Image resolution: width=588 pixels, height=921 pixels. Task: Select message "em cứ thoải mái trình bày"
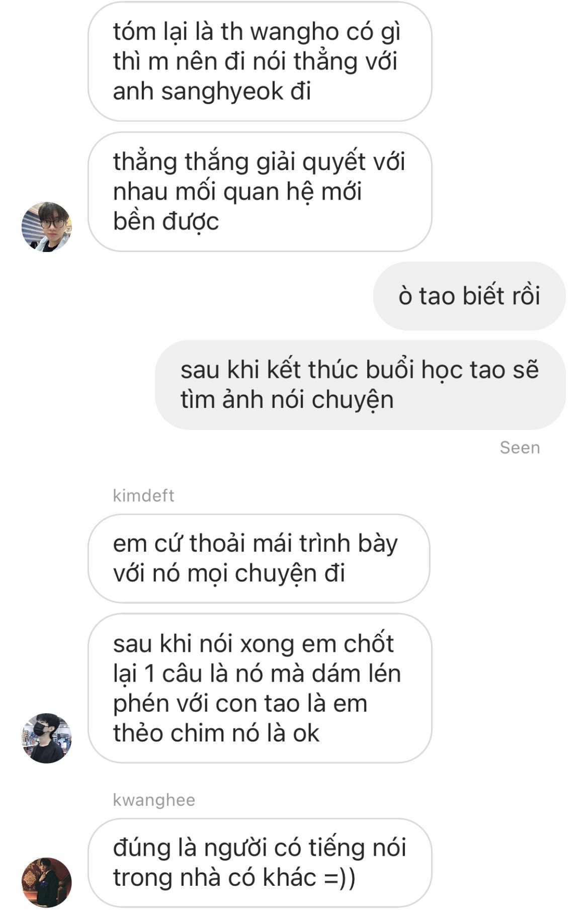(x=259, y=558)
